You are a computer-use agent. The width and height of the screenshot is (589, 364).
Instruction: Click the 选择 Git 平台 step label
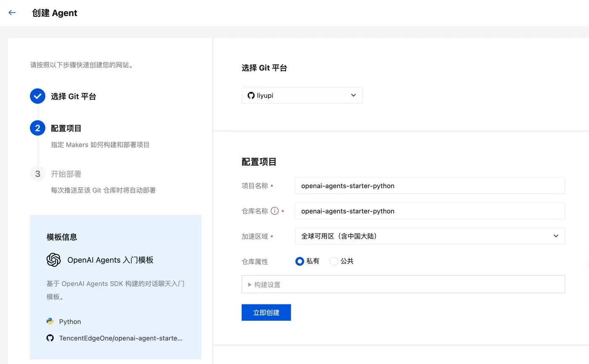click(74, 96)
